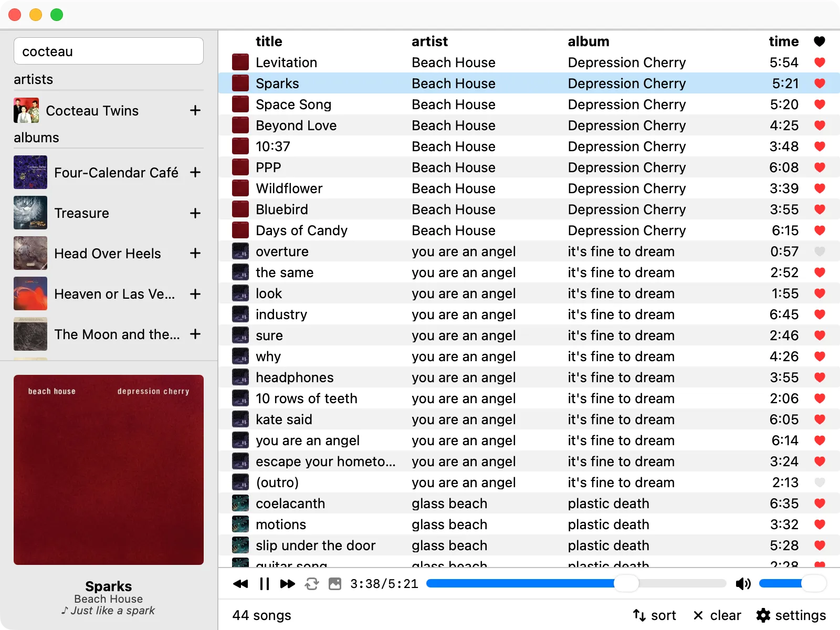The image size is (840, 630).
Task: Click the sure song cover icon
Action: click(x=240, y=335)
